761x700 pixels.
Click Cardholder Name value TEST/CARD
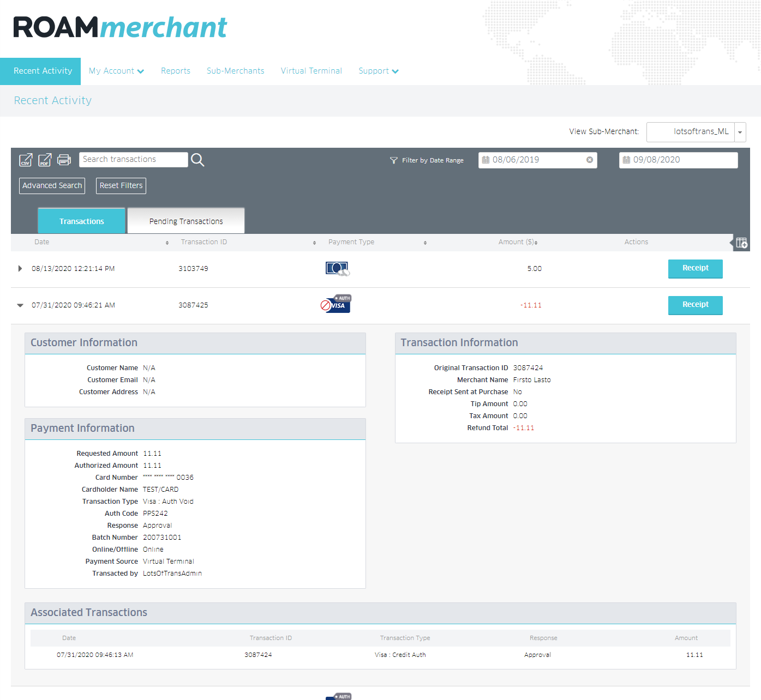tap(160, 490)
